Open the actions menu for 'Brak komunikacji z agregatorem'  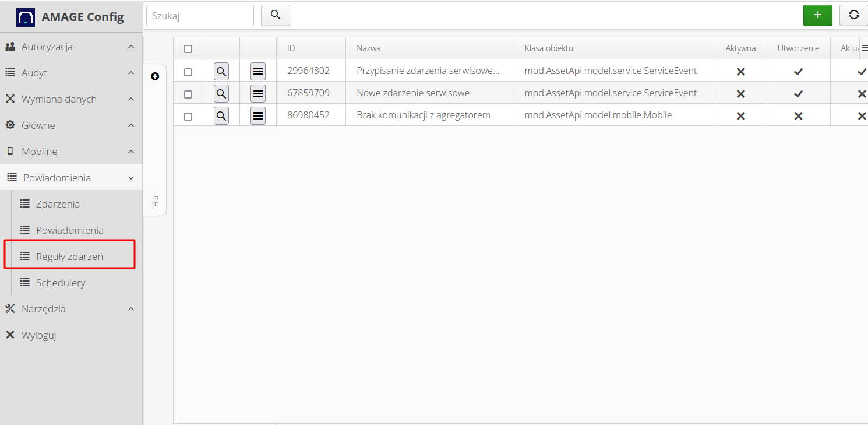pyautogui.click(x=257, y=115)
